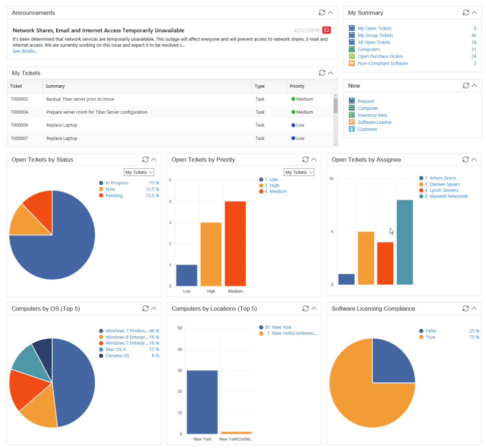The image size is (486, 448).
Task: Refresh the My Tickets panel
Action: tap(321, 73)
